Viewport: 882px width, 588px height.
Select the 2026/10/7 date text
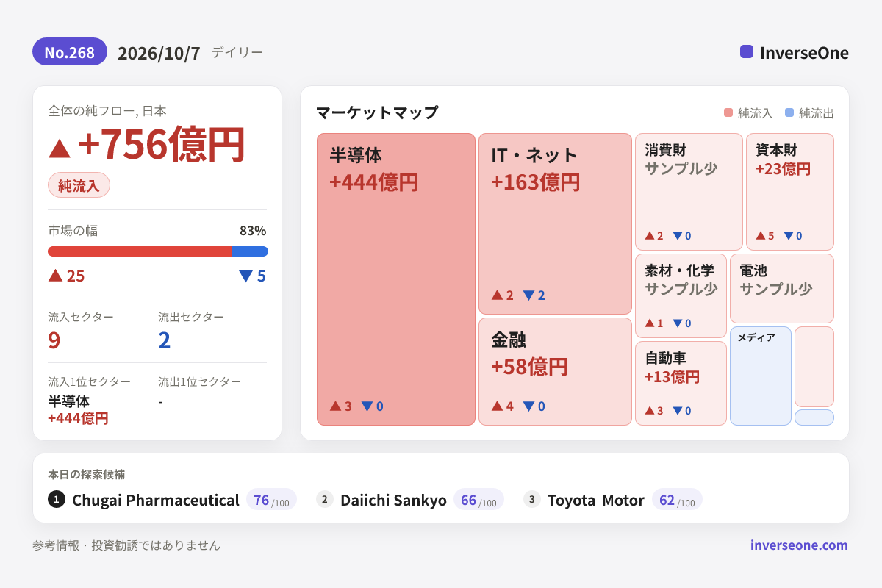(159, 53)
